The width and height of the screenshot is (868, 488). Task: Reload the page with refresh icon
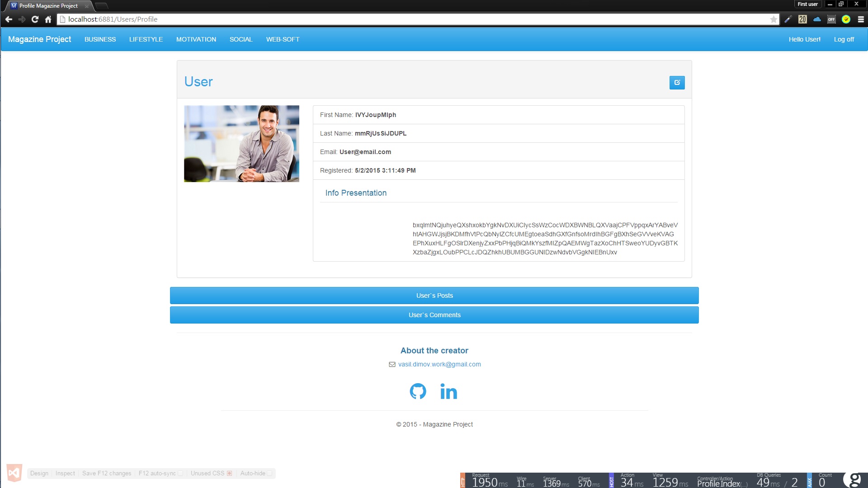[35, 19]
